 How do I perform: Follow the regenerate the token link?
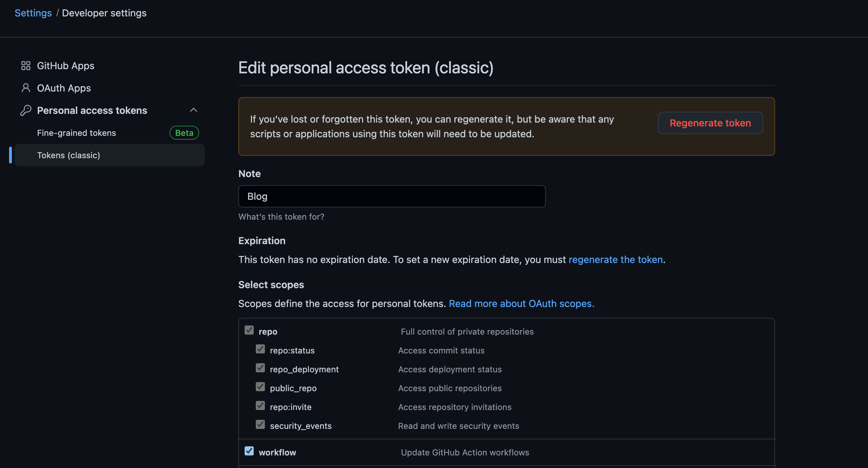(x=616, y=259)
